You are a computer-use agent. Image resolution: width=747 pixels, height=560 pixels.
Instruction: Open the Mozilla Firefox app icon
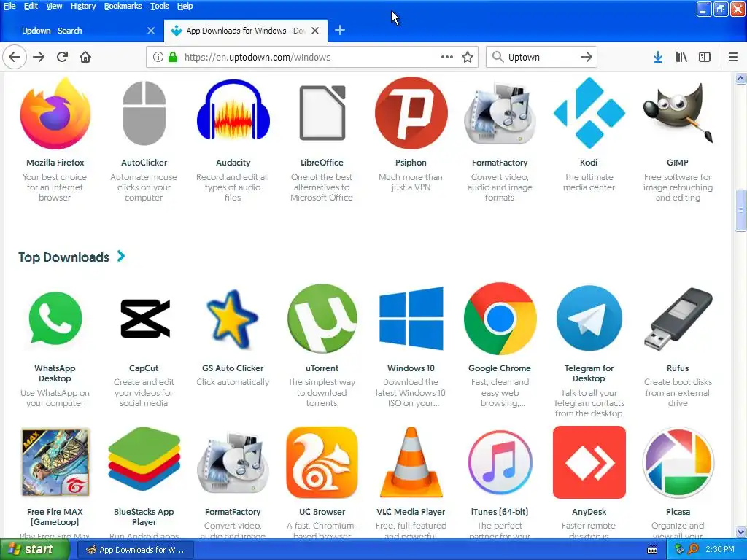coord(55,113)
